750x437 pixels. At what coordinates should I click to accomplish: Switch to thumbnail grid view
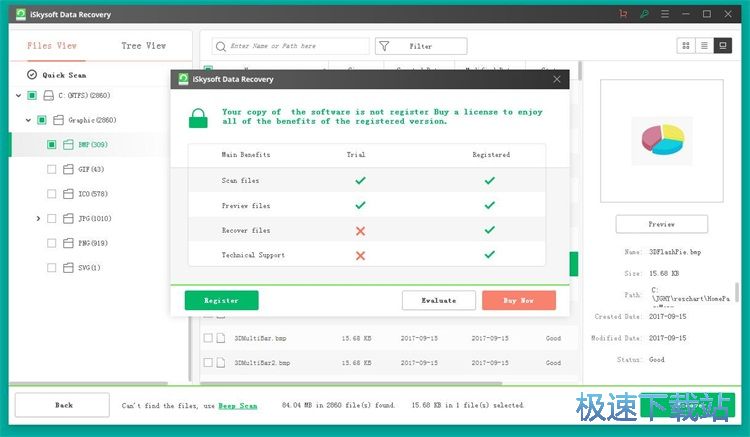[x=686, y=45]
